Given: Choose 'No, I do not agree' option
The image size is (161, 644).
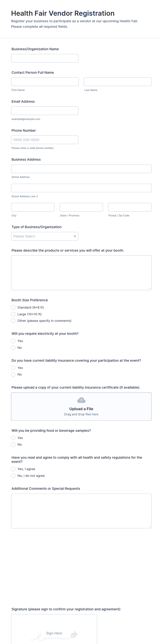Looking at the screenshot, I should [13, 476].
